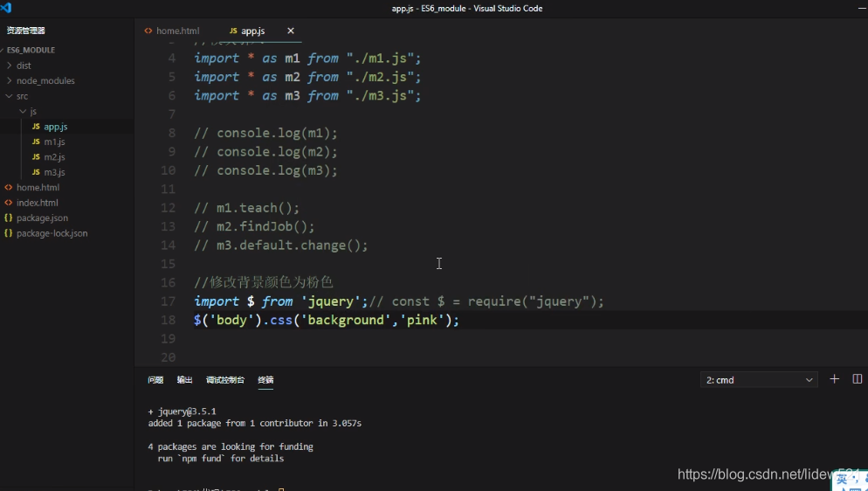Screen dimensions: 868x491
Task: Open app.js in the explorer tree
Action: pos(56,127)
